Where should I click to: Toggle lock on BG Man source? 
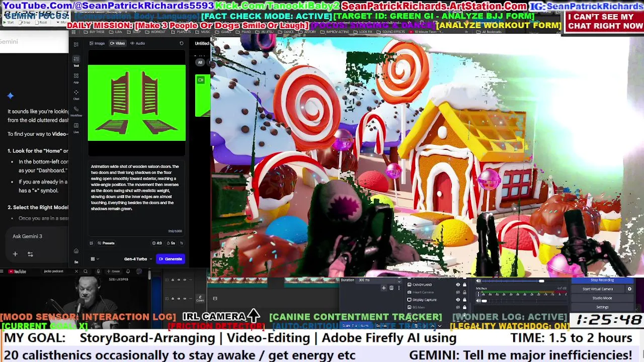(464, 307)
